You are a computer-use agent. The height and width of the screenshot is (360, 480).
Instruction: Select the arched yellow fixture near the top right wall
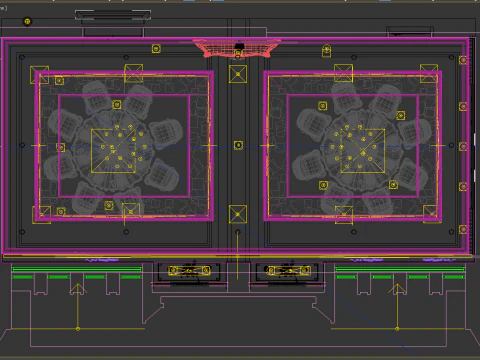(x=327, y=51)
